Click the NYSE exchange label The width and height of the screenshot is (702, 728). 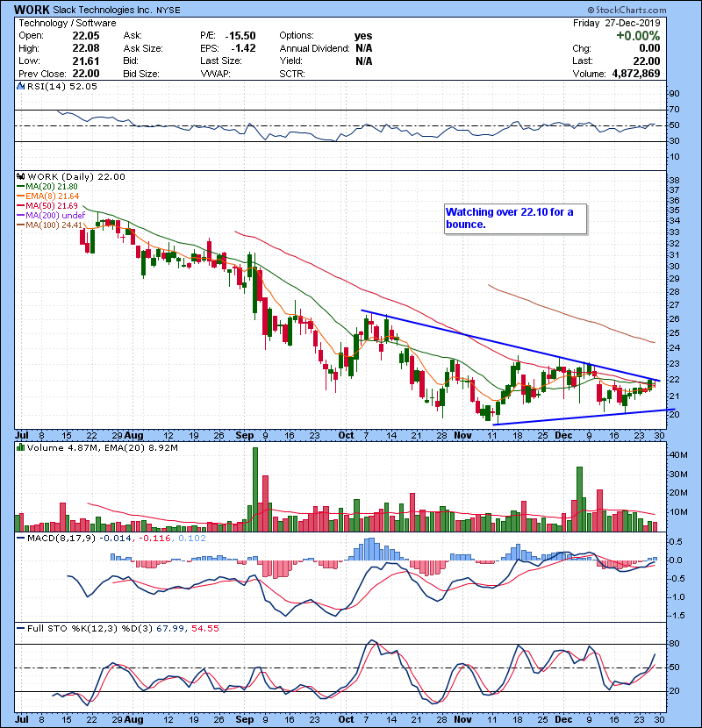point(168,11)
